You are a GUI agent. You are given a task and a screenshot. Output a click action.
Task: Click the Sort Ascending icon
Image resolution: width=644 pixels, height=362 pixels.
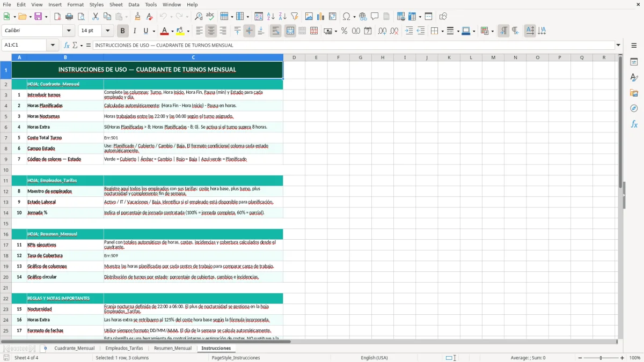coord(271,17)
